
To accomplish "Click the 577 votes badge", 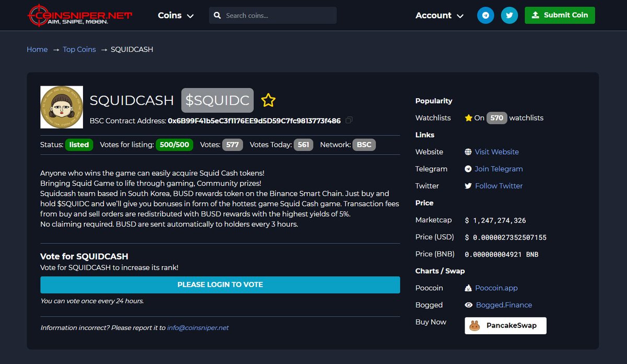I will coord(233,145).
